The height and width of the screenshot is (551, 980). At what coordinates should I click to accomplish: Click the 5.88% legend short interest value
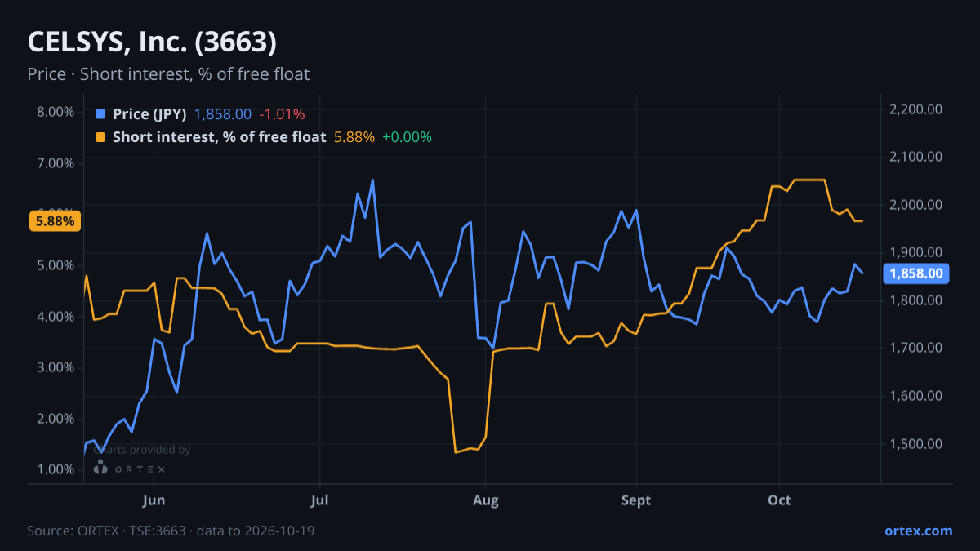[x=354, y=137]
